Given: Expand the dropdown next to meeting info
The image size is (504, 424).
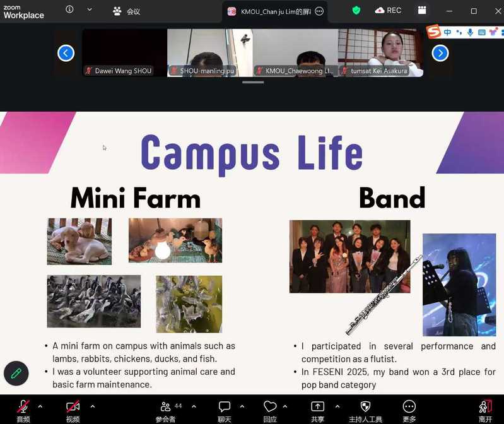Looking at the screenshot, I should coord(90,9).
